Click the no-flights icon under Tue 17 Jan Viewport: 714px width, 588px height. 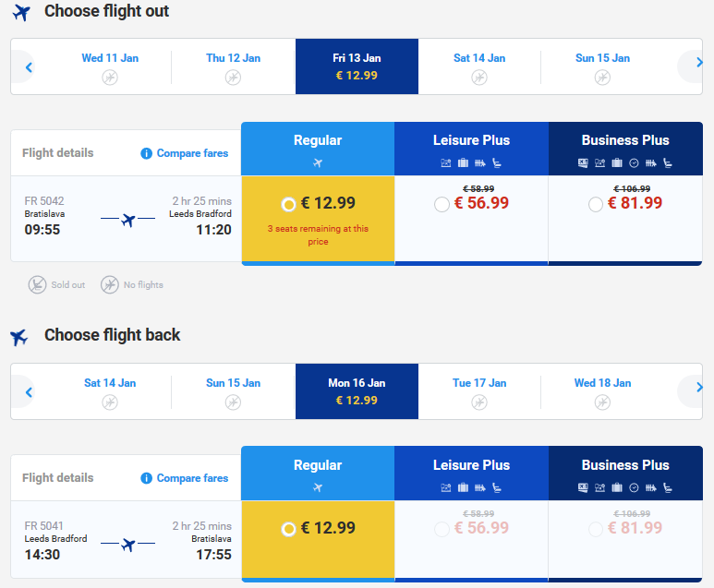[479, 402]
